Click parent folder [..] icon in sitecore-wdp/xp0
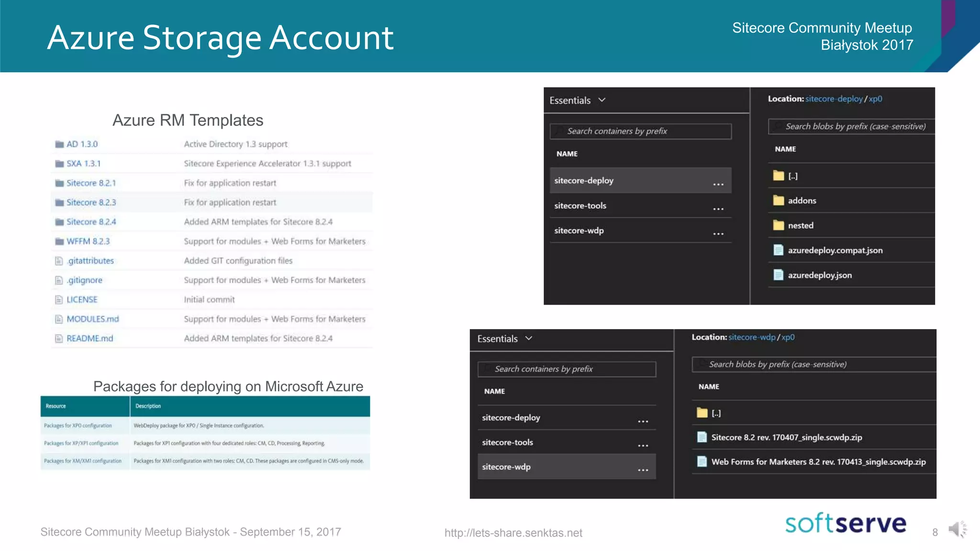Image resolution: width=980 pixels, height=551 pixels. [702, 413]
